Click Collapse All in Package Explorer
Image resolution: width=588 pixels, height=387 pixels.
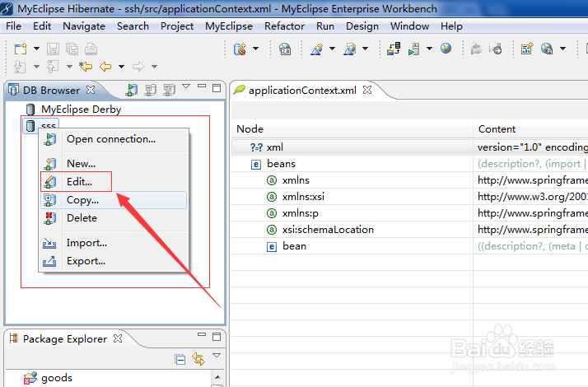[180, 359]
